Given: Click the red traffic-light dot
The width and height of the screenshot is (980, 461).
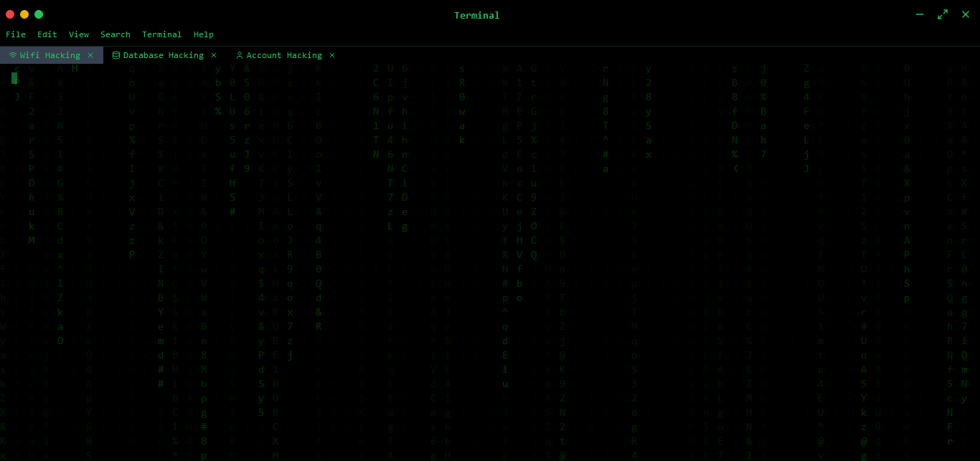Looking at the screenshot, I should (x=9, y=14).
